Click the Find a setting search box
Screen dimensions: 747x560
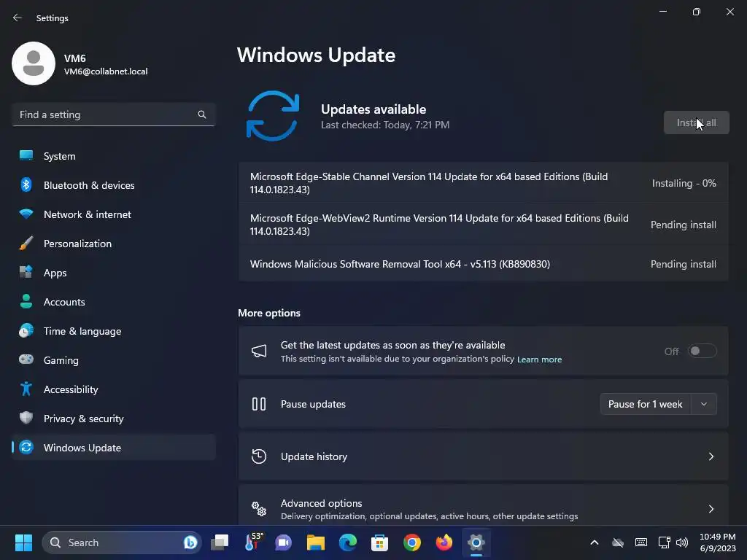tap(113, 114)
